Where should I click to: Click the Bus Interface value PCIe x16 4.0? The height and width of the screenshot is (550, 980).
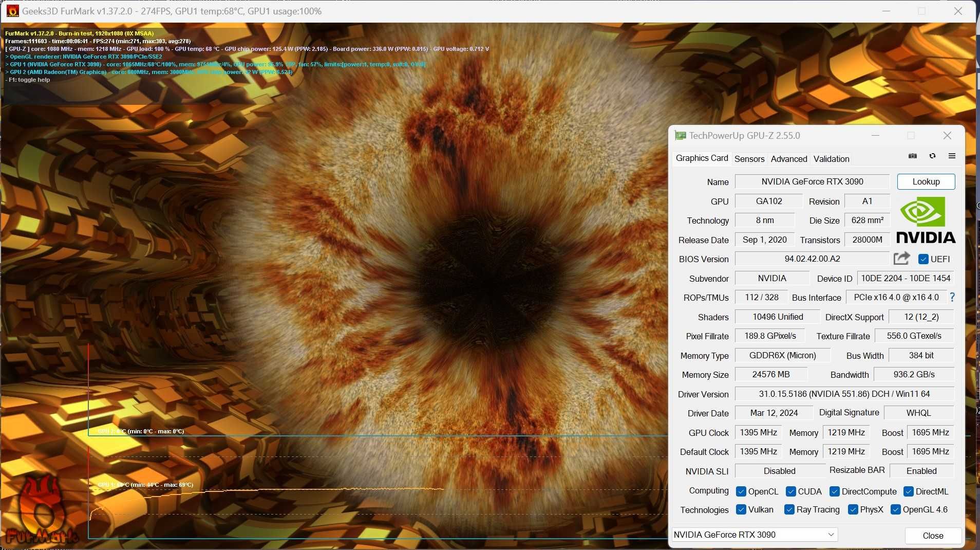896,297
